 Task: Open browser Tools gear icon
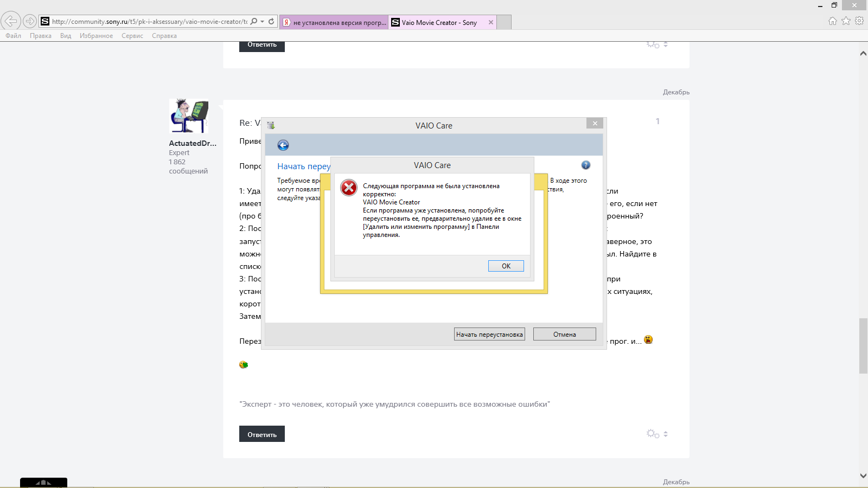859,21
